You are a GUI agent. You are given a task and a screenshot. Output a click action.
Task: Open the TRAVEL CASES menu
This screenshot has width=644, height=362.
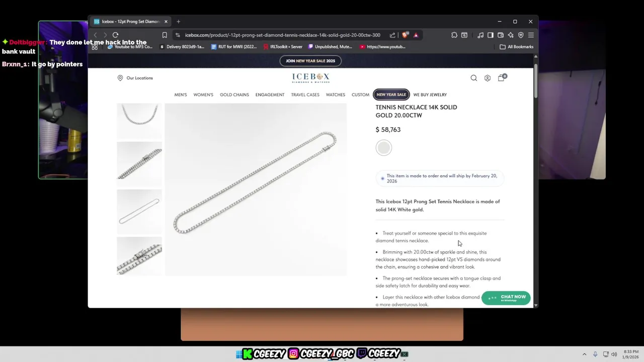(x=305, y=95)
